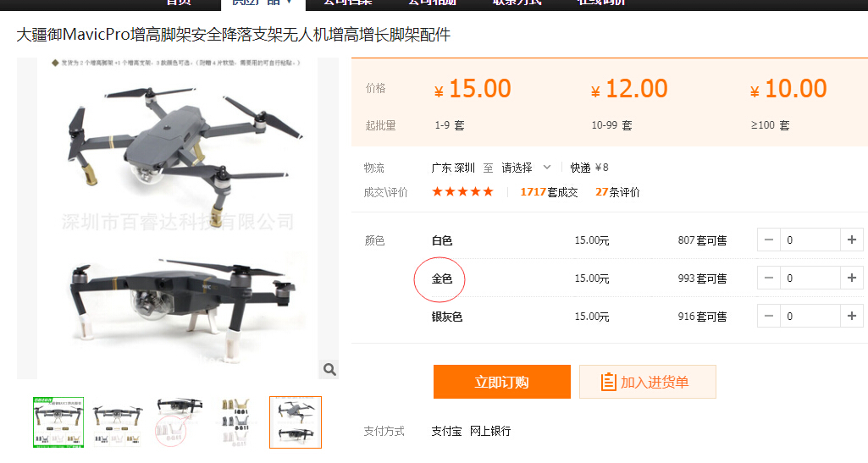Increase quantity for 银灰色 with plus icon

point(851,316)
